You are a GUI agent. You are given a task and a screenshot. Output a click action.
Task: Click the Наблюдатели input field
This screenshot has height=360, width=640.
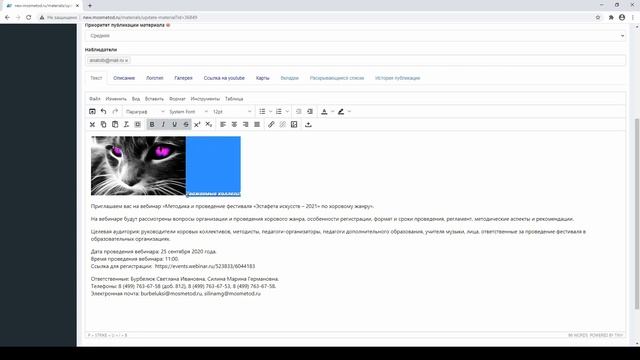(355, 60)
